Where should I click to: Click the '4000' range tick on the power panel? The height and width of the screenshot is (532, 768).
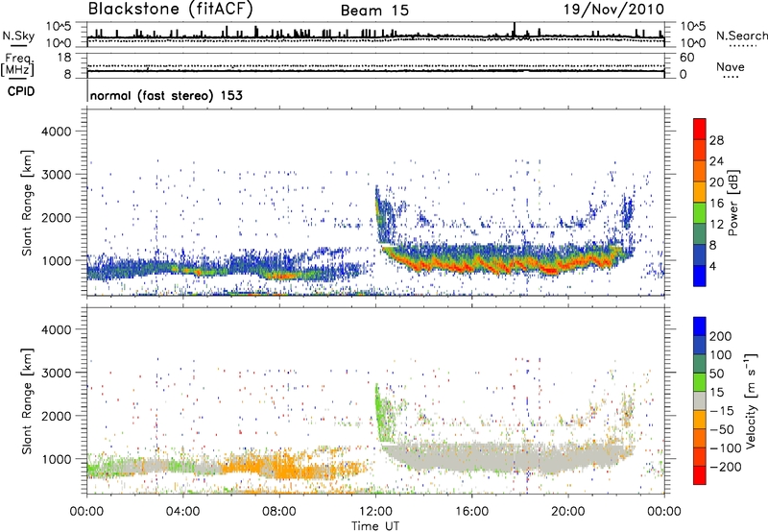(56, 132)
